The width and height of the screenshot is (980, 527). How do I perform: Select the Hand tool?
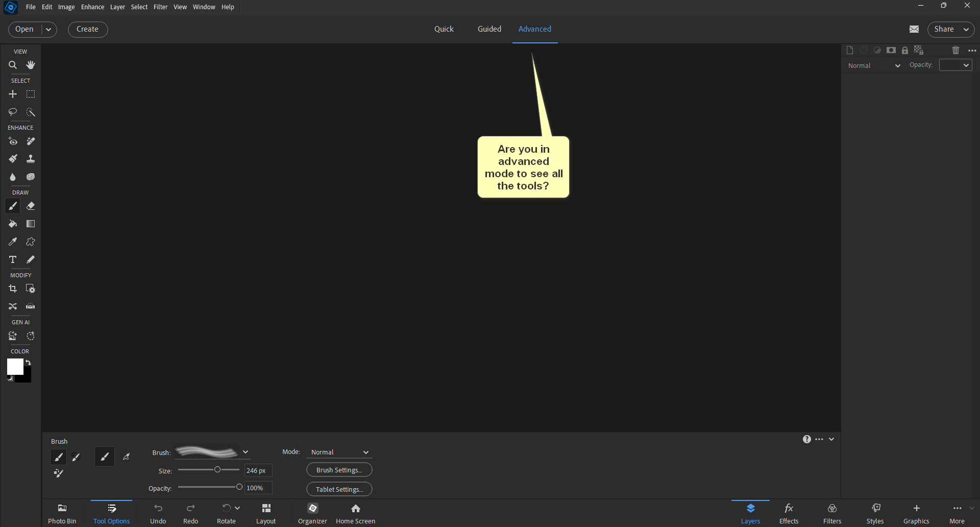point(30,65)
